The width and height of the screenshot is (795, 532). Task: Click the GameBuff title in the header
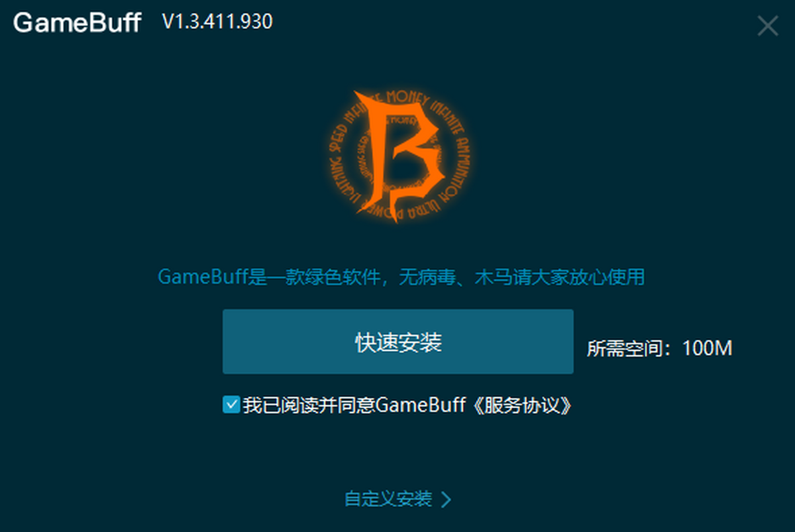pyautogui.click(x=77, y=23)
